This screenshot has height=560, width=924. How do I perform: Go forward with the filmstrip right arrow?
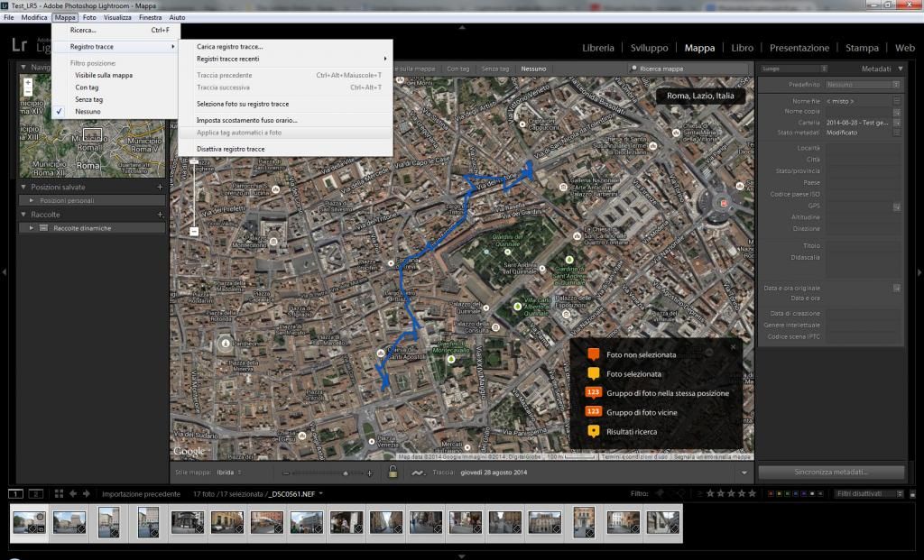86,493
